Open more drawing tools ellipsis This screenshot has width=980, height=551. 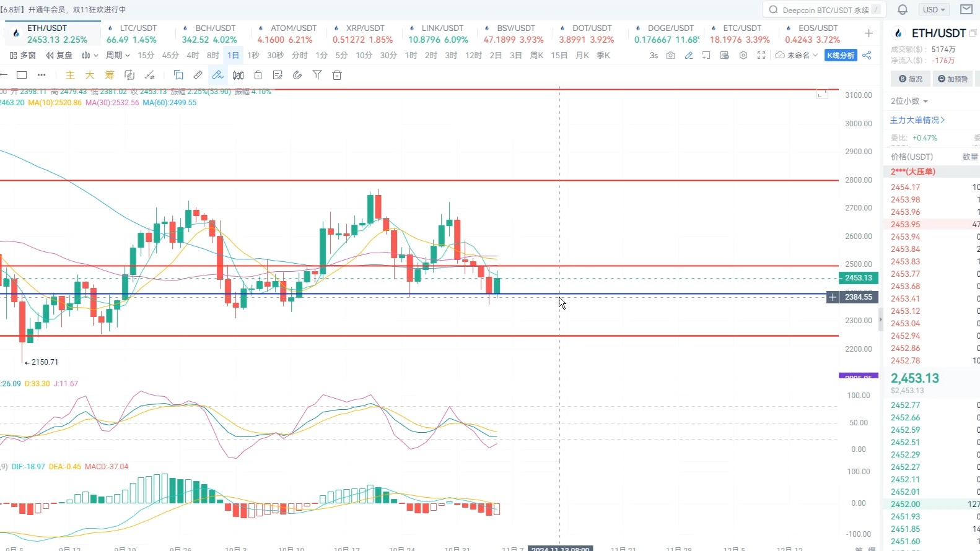pos(42,75)
